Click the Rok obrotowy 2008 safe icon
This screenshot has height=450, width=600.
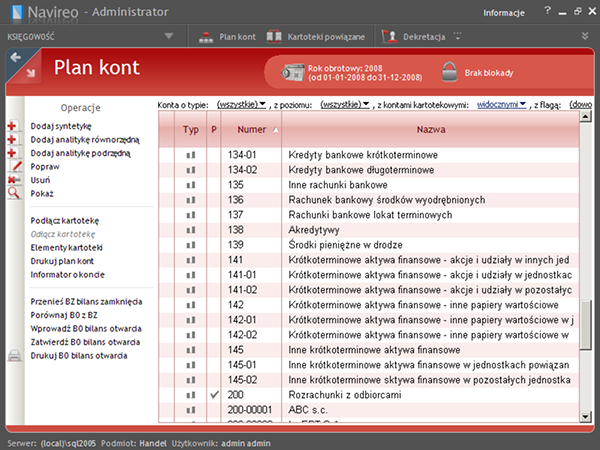pos(295,73)
